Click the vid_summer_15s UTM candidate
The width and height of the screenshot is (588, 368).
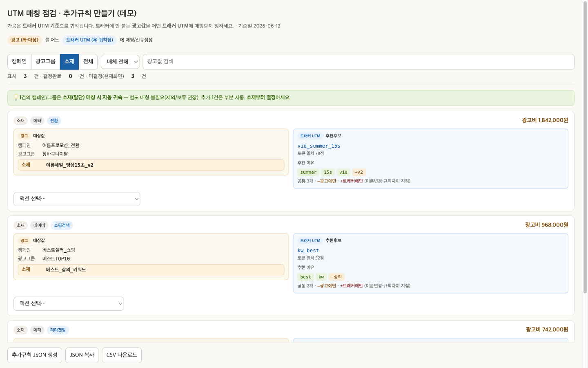coord(319,146)
